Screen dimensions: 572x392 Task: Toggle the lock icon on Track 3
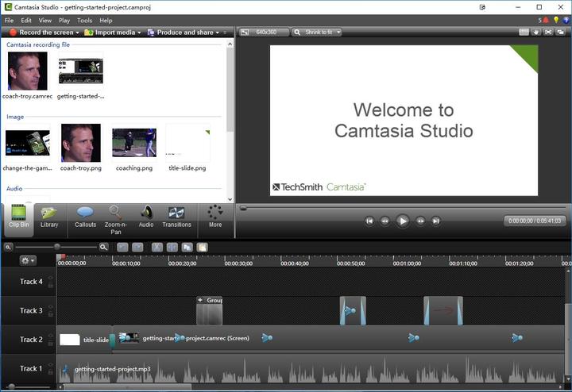(51, 314)
